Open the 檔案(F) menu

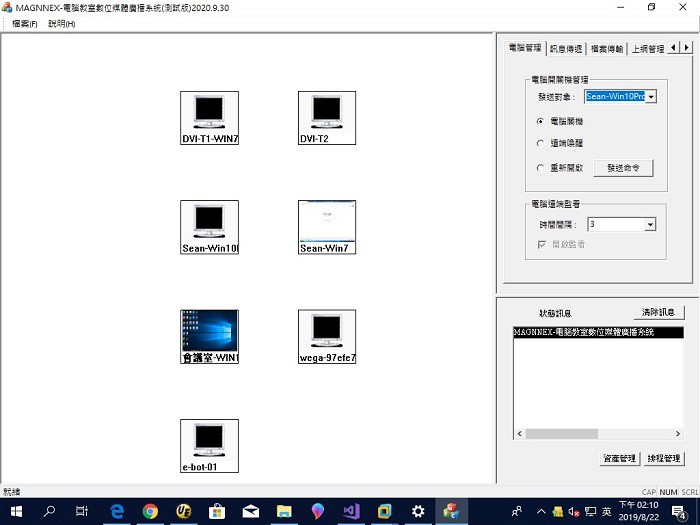24,23
